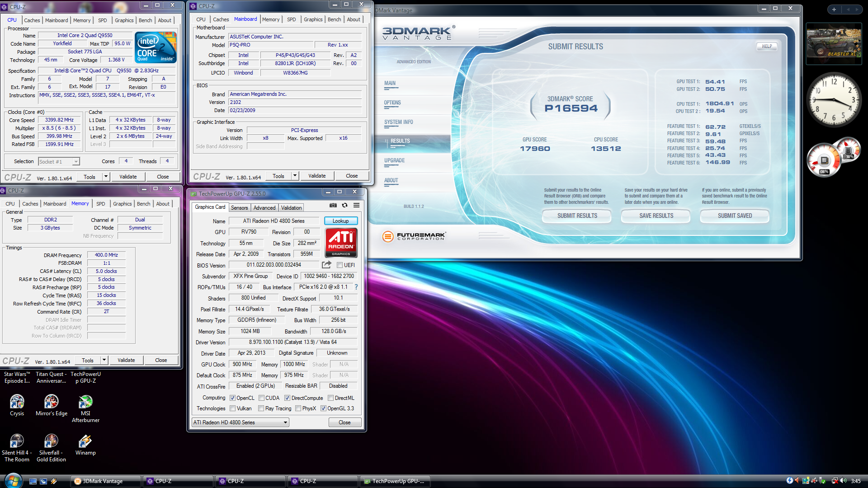Click Show Desktop quick launch icon
868x488 pixels.
click(33, 481)
